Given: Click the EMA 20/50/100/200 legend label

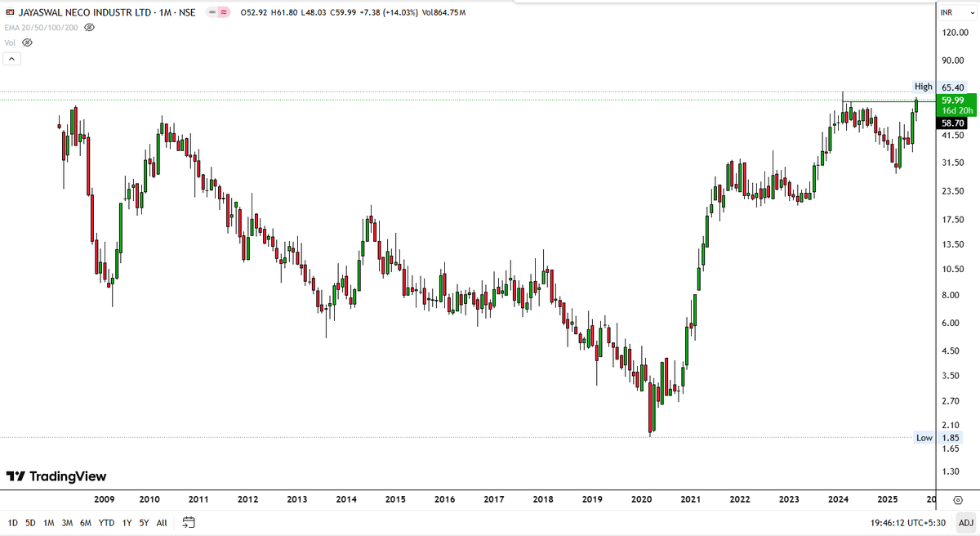Looking at the screenshot, I should 42,28.
